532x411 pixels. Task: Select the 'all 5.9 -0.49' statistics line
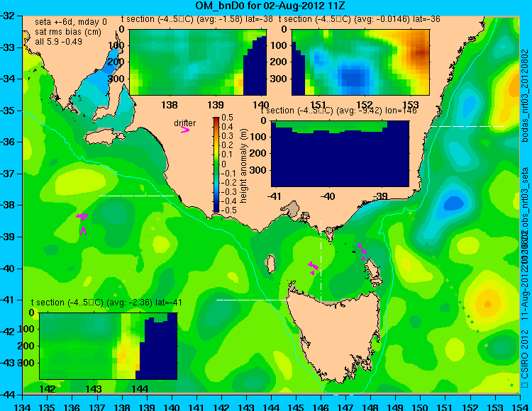point(58,41)
